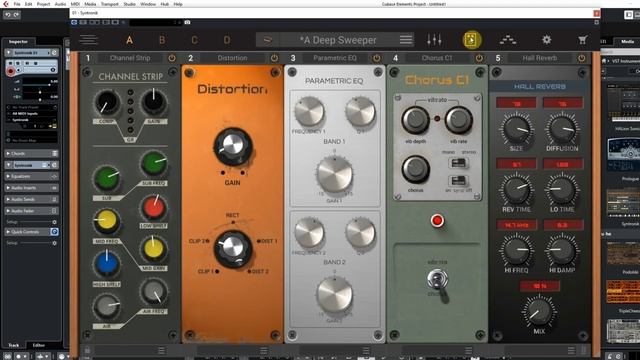Open the preset list menu icon
Screen dimensions: 640x360
pyautogui.click(x=406, y=40)
